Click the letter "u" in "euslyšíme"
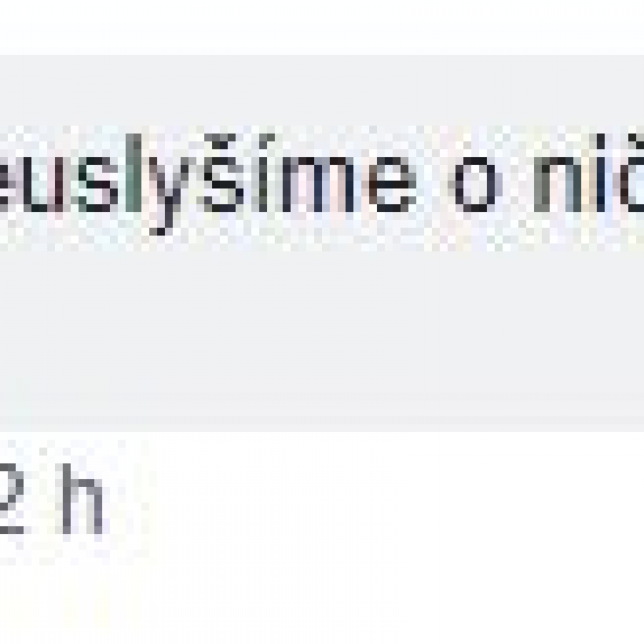 (43, 184)
